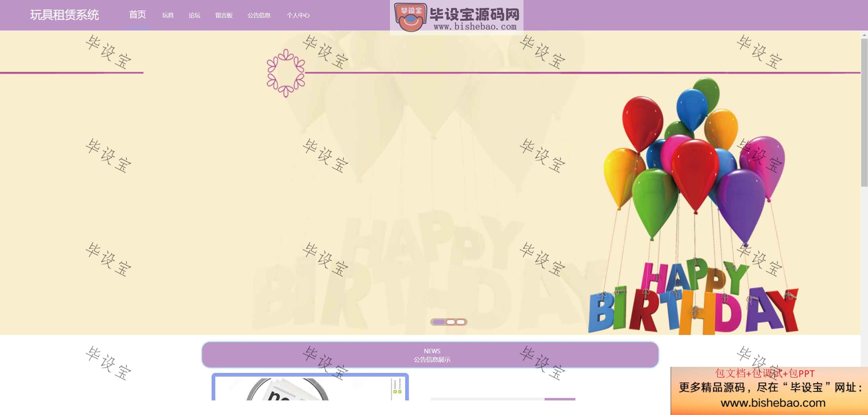This screenshot has height=415, width=868.
Task: Select the first carousel slide indicator
Action: (439, 322)
